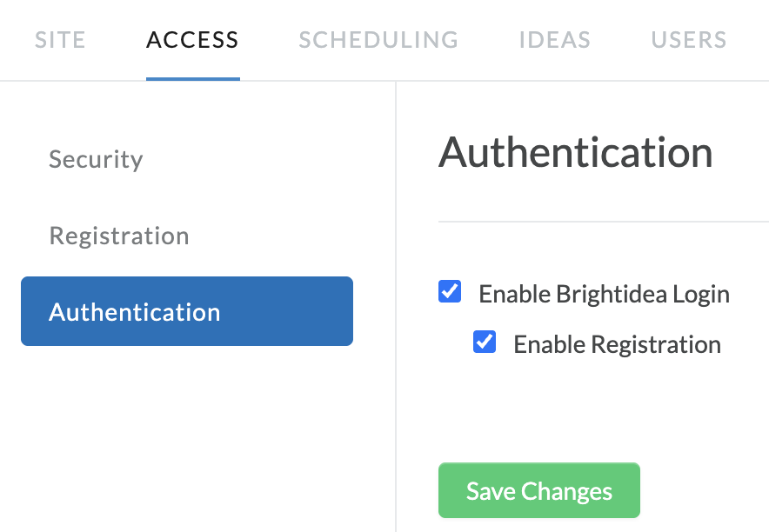Open the SCHEDULING tab
769x532 pixels.
[378, 40]
